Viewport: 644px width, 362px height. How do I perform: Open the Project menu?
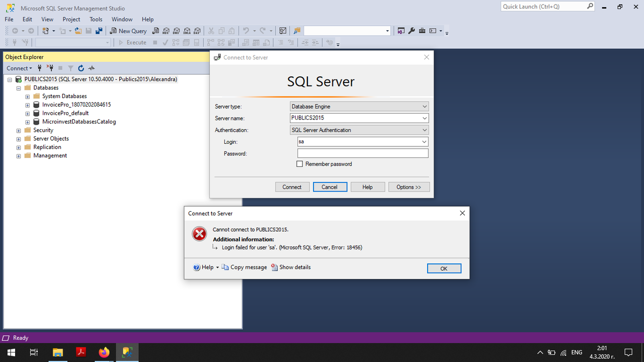(71, 19)
